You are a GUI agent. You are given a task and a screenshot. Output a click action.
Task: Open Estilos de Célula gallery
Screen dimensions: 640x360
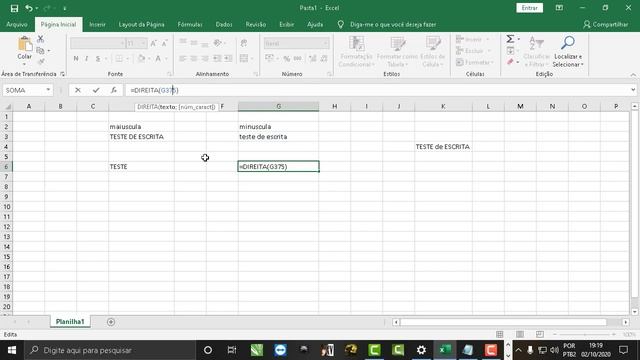point(433,51)
